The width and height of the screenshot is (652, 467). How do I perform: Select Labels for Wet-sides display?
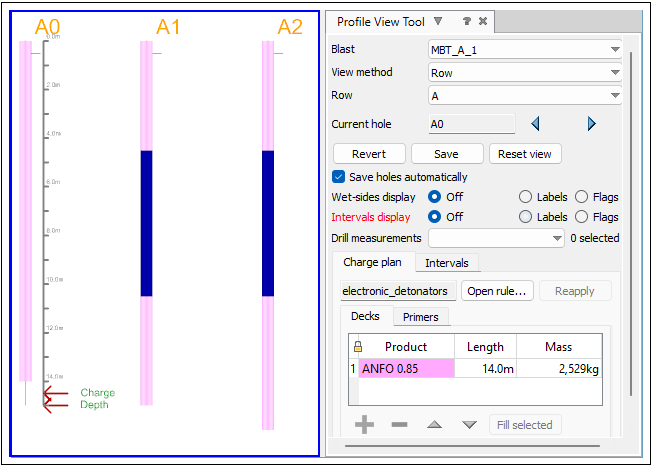tap(525, 197)
